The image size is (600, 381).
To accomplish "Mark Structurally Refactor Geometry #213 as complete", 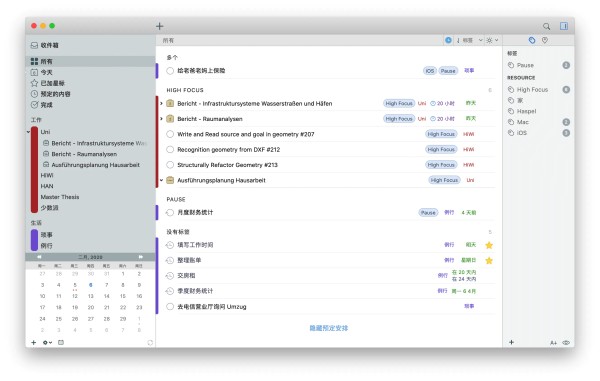I will pos(170,165).
